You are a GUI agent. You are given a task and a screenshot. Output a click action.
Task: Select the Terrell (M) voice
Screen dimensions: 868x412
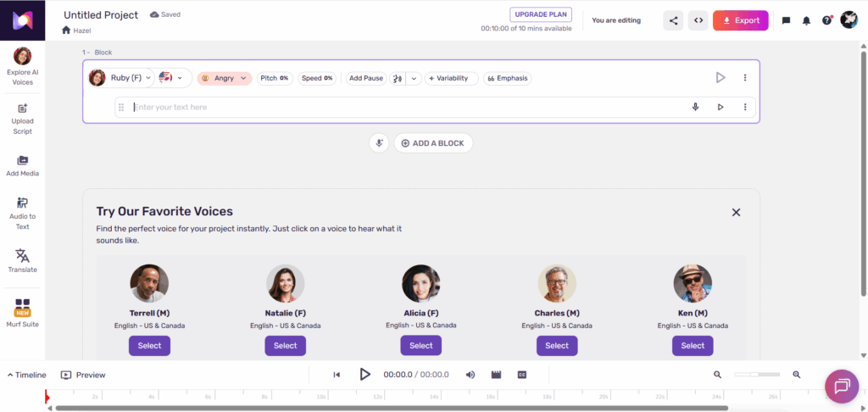149,346
